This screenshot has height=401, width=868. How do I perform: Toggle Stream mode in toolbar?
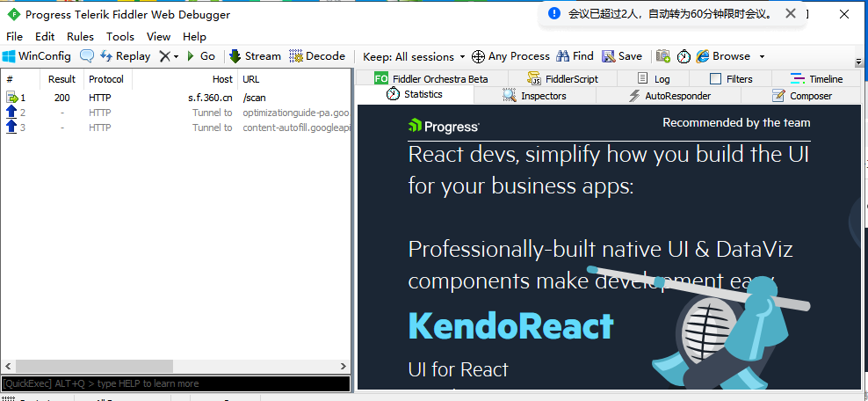tap(255, 56)
